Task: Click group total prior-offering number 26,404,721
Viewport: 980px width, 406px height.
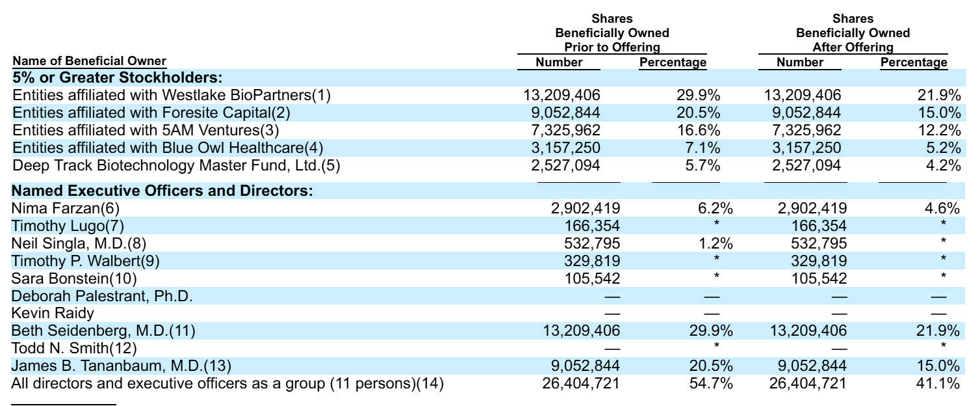Action: pos(581,383)
